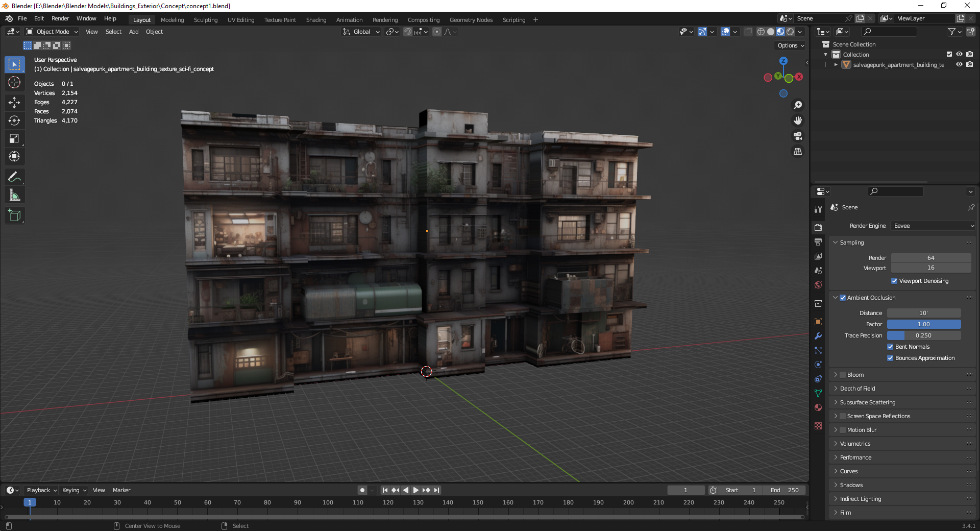Select the Move tool in the toolbar
This screenshot has height=531, width=980.
tap(14, 103)
